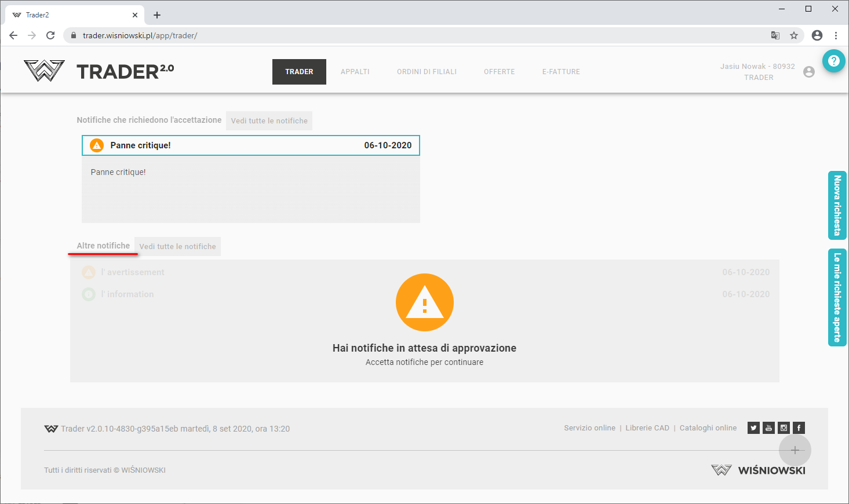Image resolution: width=849 pixels, height=504 pixels.
Task: Click the Instagram icon in footer
Action: 784,428
